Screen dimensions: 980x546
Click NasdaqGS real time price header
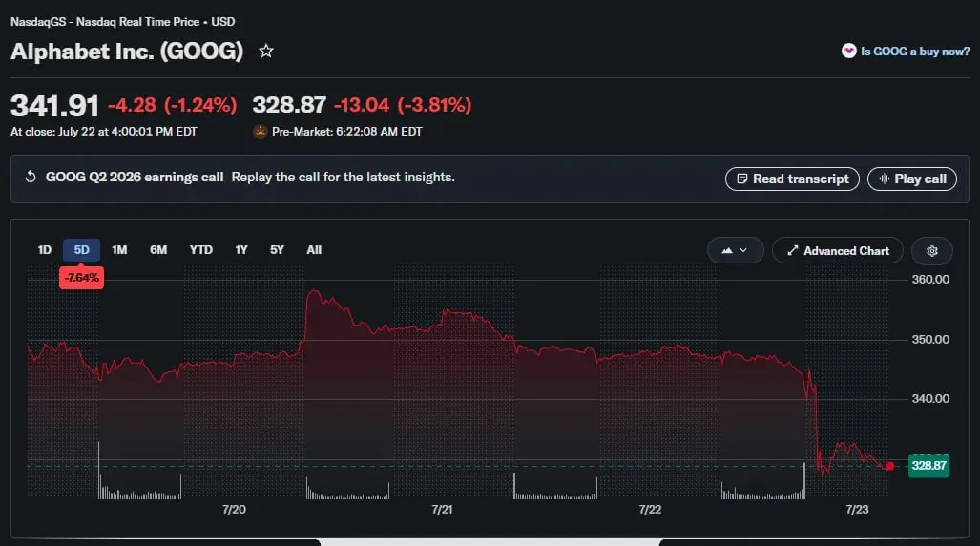tap(122, 22)
